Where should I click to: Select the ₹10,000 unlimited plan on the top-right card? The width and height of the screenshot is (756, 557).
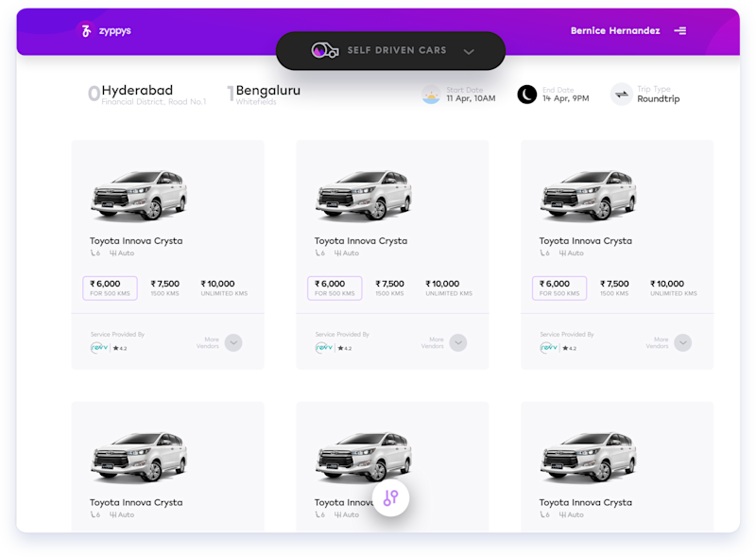(x=674, y=287)
